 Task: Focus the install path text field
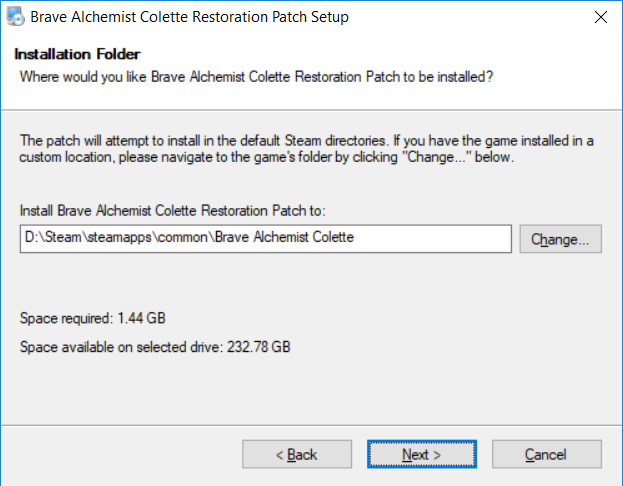266,238
